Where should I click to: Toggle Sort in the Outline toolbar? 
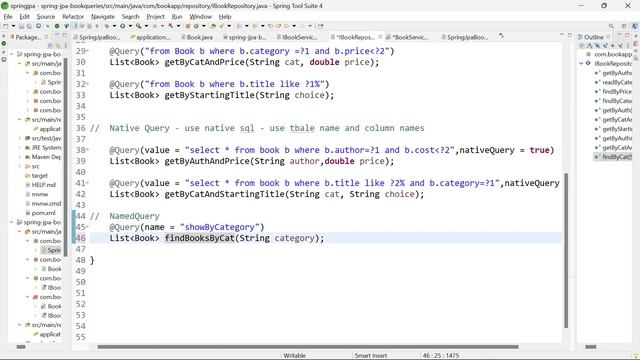590,45
